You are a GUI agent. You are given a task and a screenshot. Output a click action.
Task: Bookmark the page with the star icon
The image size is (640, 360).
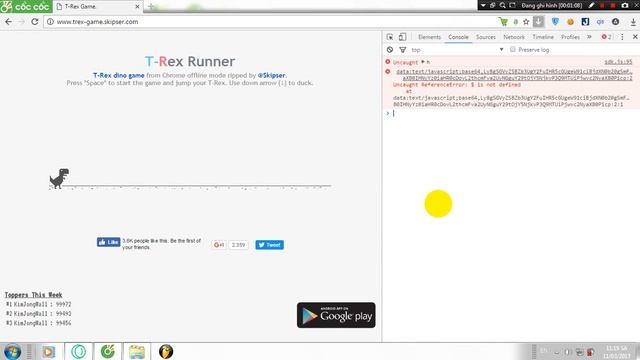526,22
